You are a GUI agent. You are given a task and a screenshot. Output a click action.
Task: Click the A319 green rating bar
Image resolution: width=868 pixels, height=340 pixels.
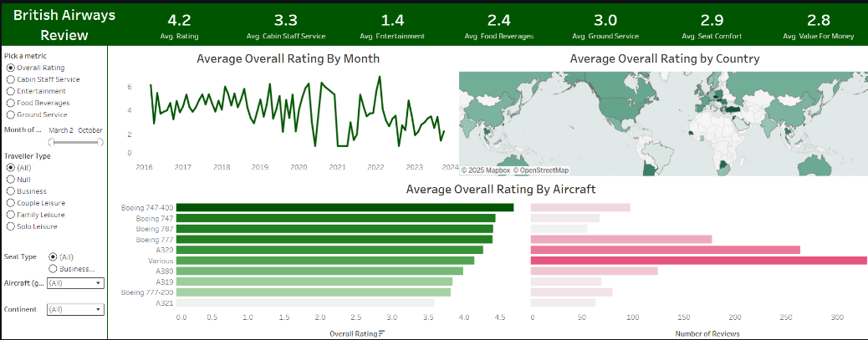click(x=314, y=282)
